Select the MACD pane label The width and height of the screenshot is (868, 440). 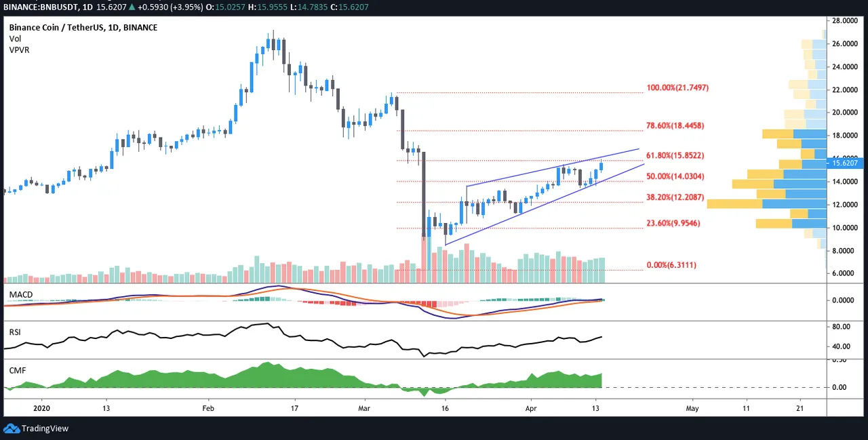tap(21, 294)
